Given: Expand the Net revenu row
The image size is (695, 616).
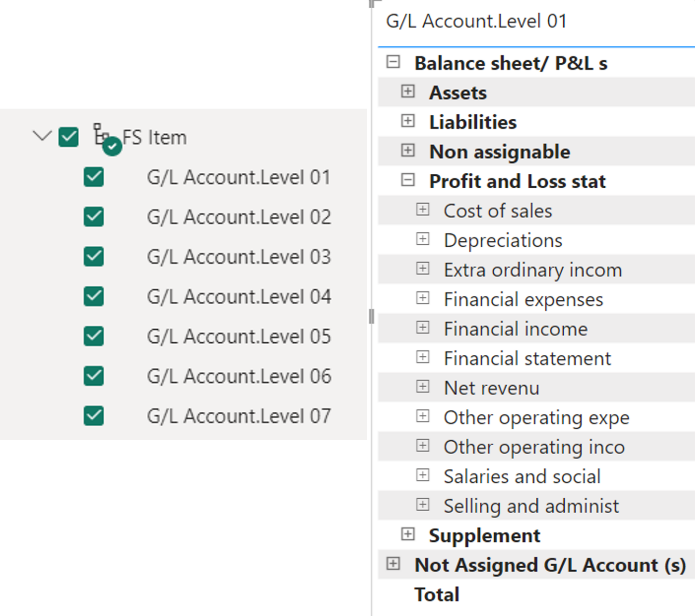Looking at the screenshot, I should tap(423, 387).
